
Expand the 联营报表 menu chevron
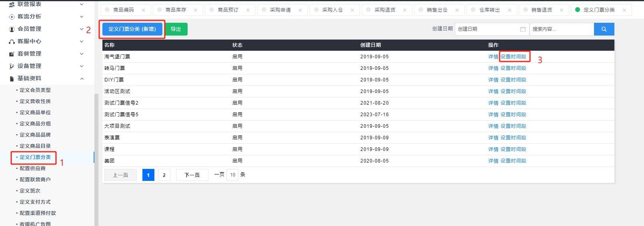[82, 4]
